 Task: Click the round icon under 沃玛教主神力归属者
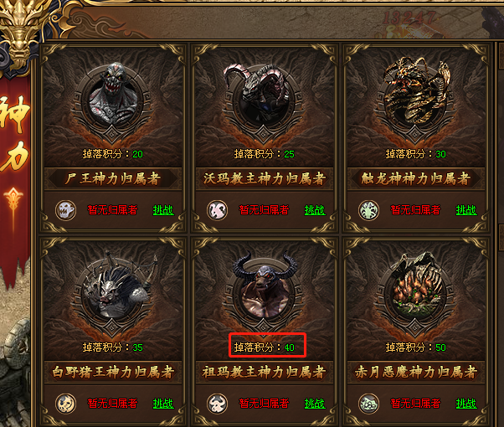pos(218,210)
